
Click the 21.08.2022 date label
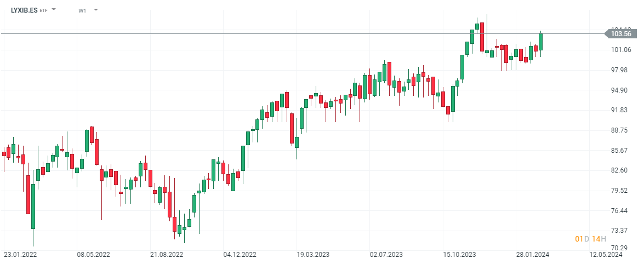167,255
